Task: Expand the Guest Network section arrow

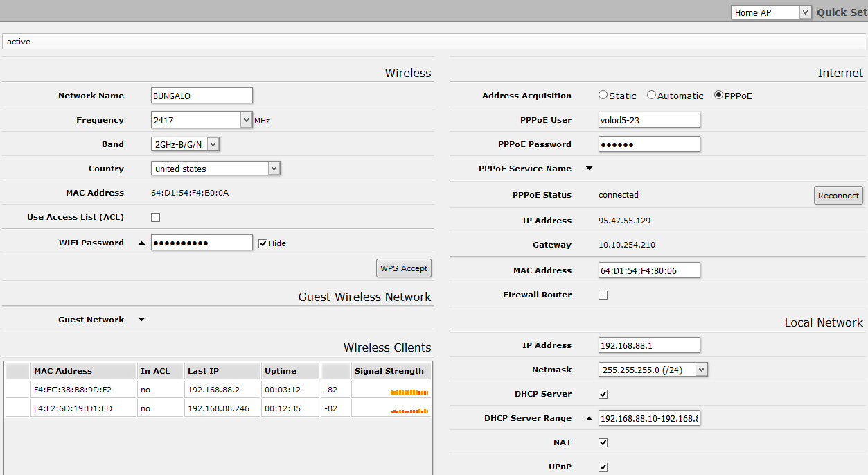Action: pos(141,320)
